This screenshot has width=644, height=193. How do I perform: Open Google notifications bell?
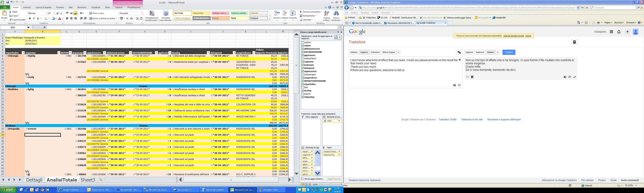pos(619,32)
